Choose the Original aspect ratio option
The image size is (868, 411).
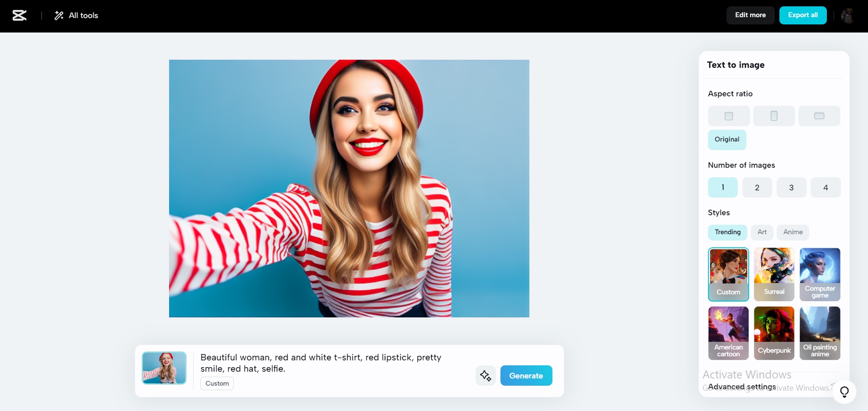(x=727, y=140)
